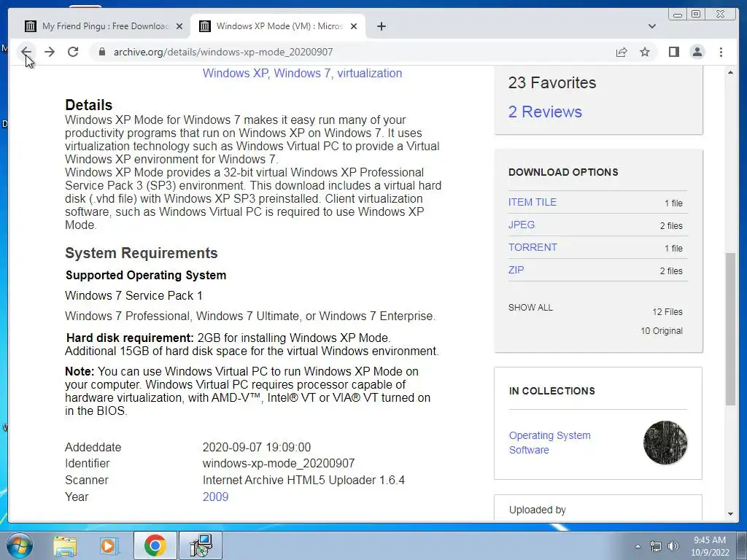Click the page scrollbar up arrow

[x=730, y=72]
